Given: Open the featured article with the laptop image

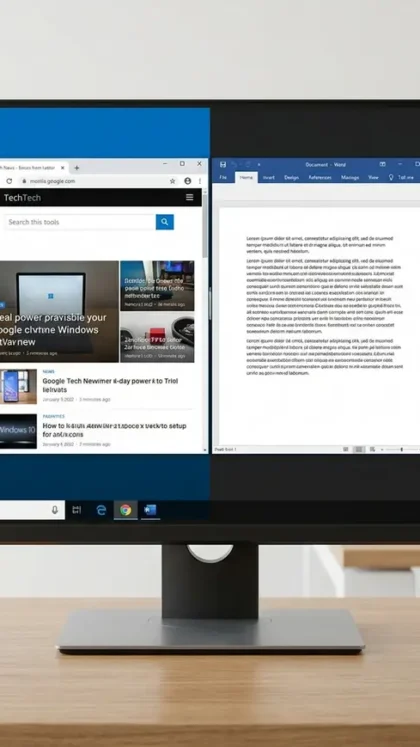Looking at the screenshot, I should (x=59, y=311).
